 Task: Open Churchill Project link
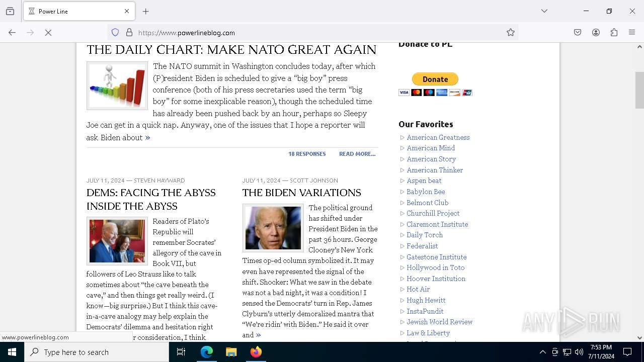(x=433, y=213)
